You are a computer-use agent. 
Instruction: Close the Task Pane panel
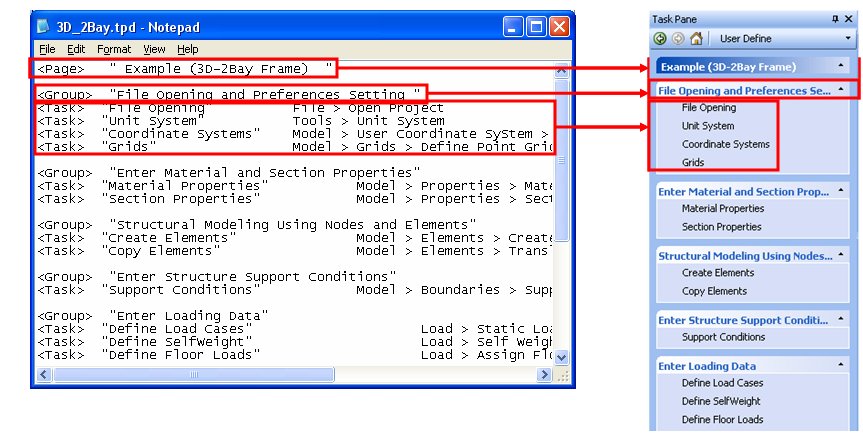pyautogui.click(x=849, y=18)
